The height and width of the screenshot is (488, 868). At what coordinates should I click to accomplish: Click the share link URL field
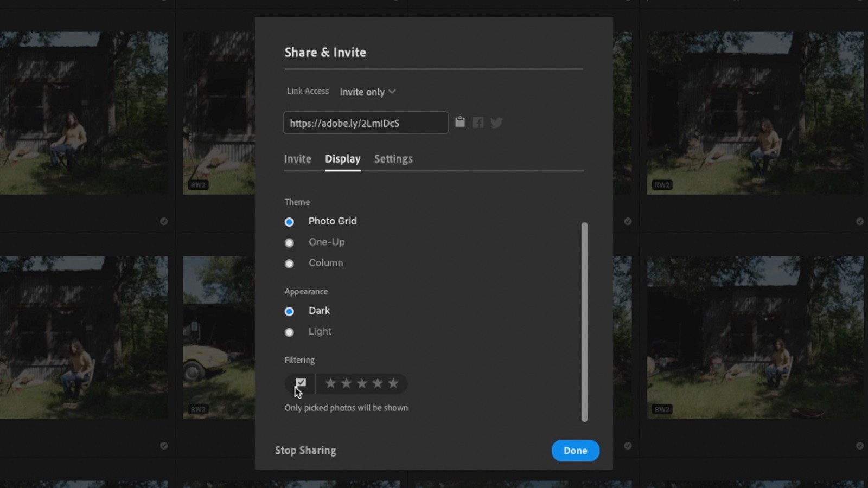tap(366, 123)
